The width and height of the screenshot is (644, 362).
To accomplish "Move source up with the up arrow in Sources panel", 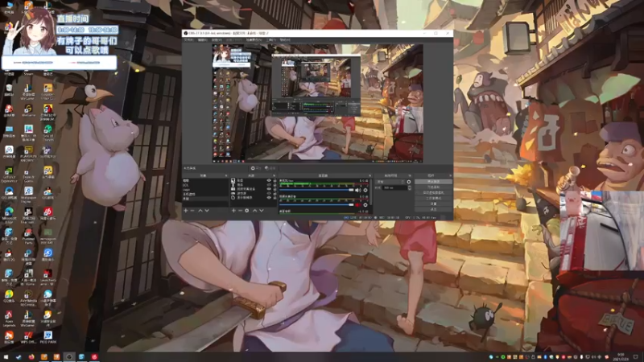I will pyautogui.click(x=254, y=211).
